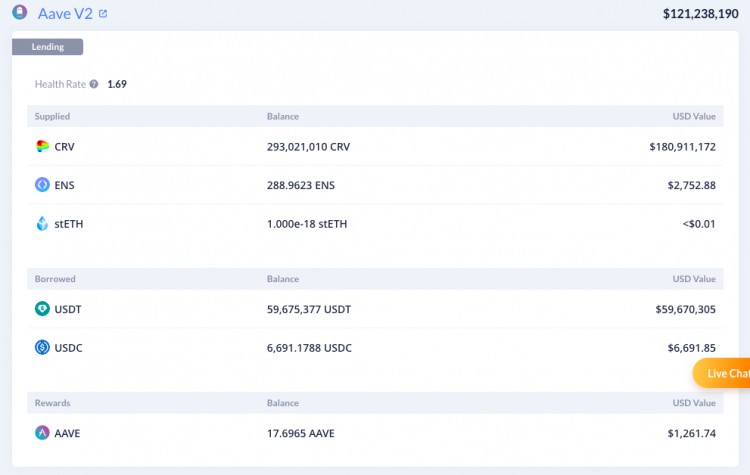Click the Borrowed section header
Image resolution: width=750 pixels, height=475 pixels.
[55, 279]
